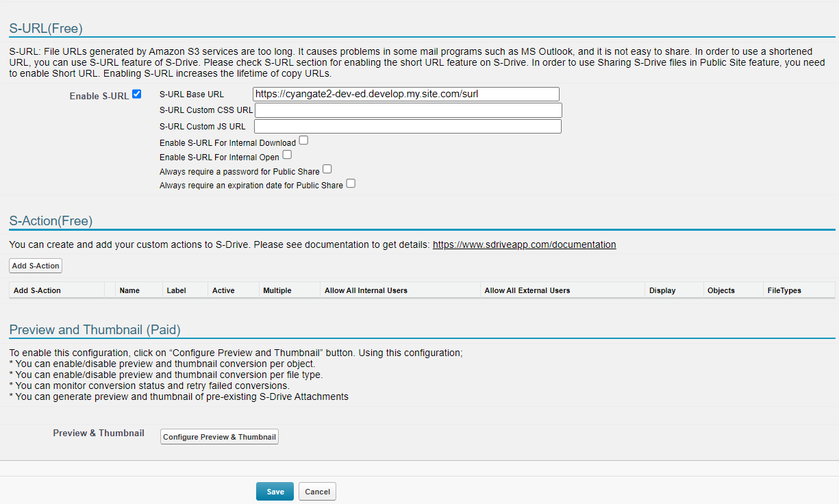Click the FileTypes column header
839x504 pixels.
tap(784, 290)
